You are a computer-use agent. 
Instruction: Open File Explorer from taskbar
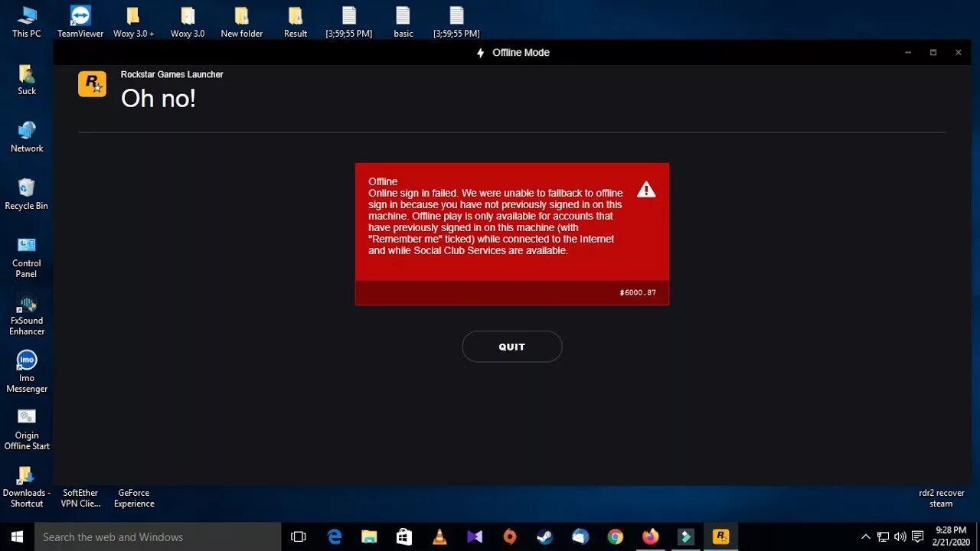coord(369,536)
